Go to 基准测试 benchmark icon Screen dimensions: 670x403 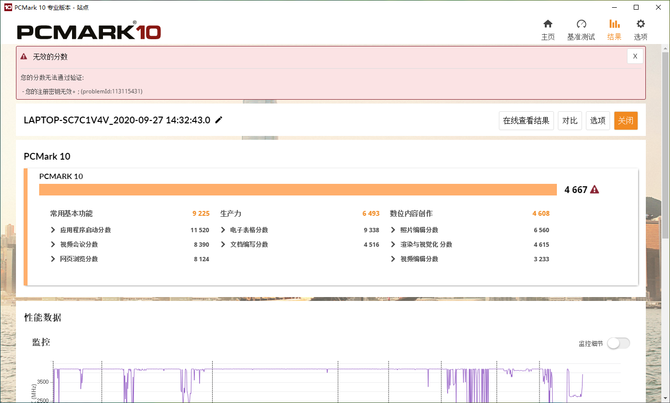[581, 24]
